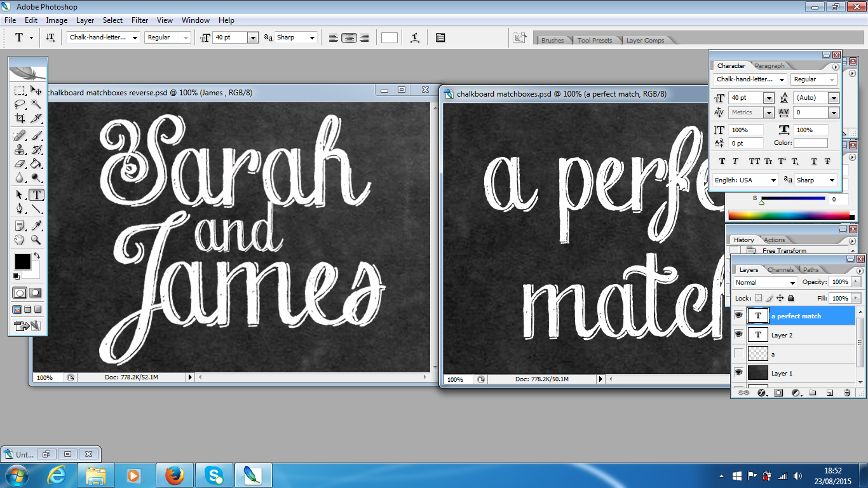Select the Zoom magnifier tool

click(36, 240)
